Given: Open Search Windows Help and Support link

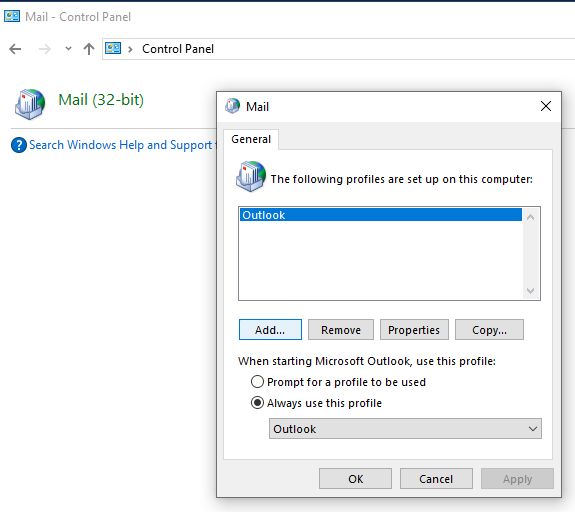Looking at the screenshot, I should (122, 145).
